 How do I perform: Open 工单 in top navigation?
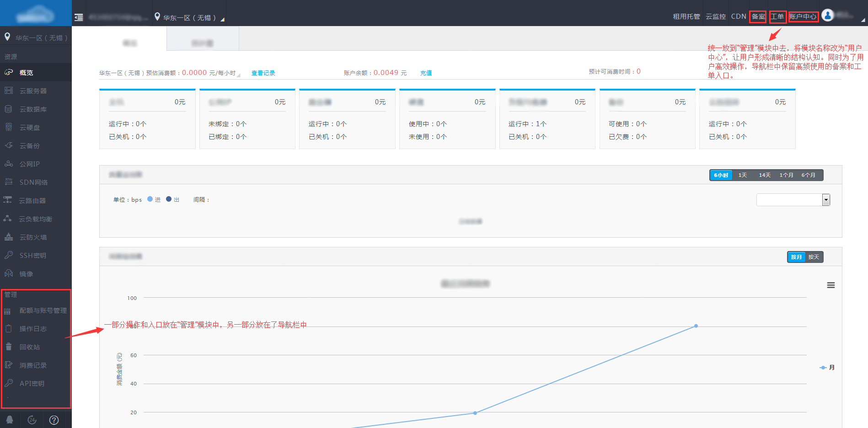(777, 16)
